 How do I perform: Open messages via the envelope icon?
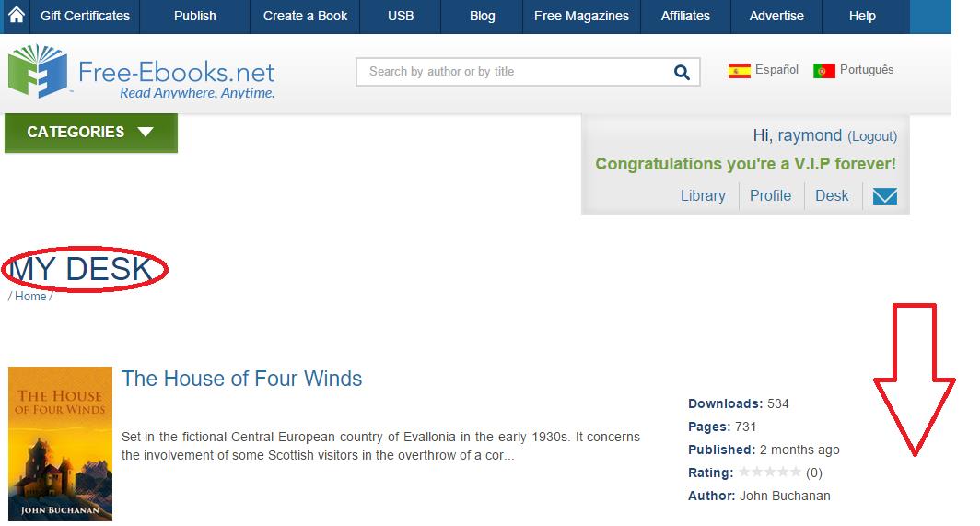click(x=884, y=196)
